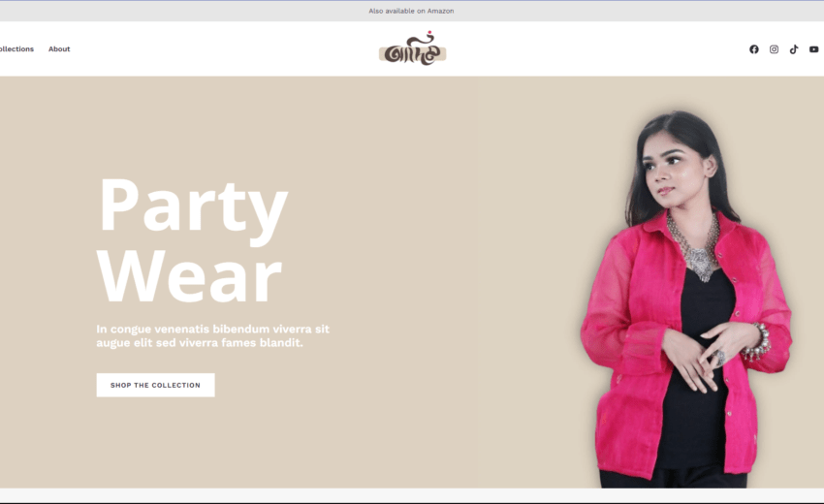Click the light strip below the hero banner
Viewport: 824px width, 504px height.
click(412, 494)
